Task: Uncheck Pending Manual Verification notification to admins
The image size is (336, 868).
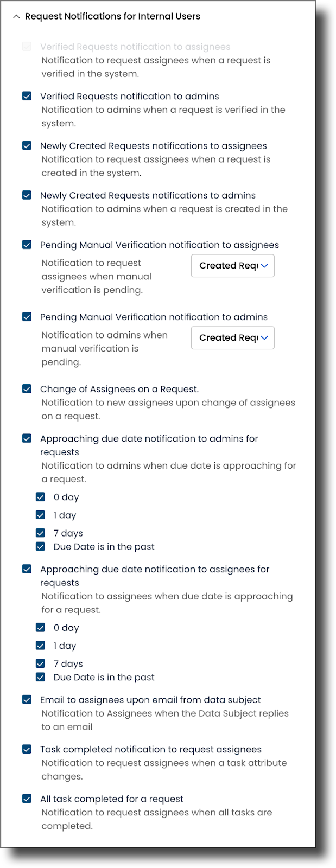Action: 27,317
